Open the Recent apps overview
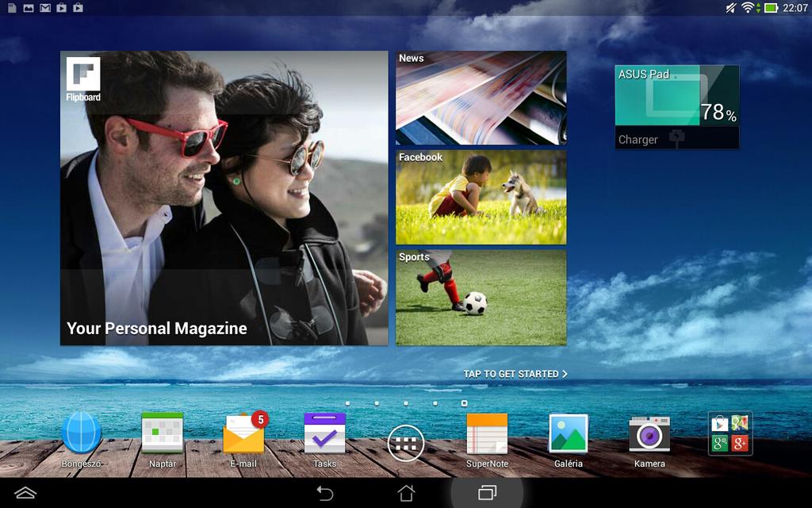The width and height of the screenshot is (812, 508). point(487,493)
